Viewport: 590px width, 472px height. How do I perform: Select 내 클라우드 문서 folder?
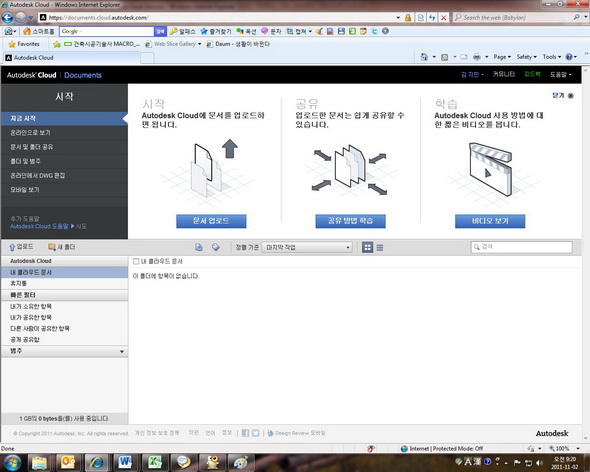pyautogui.click(x=64, y=272)
